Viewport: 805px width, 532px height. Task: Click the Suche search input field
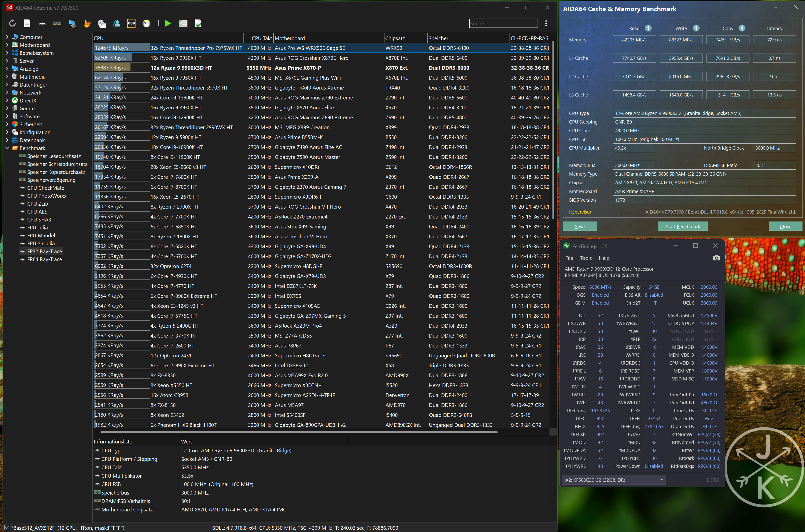(504, 23)
